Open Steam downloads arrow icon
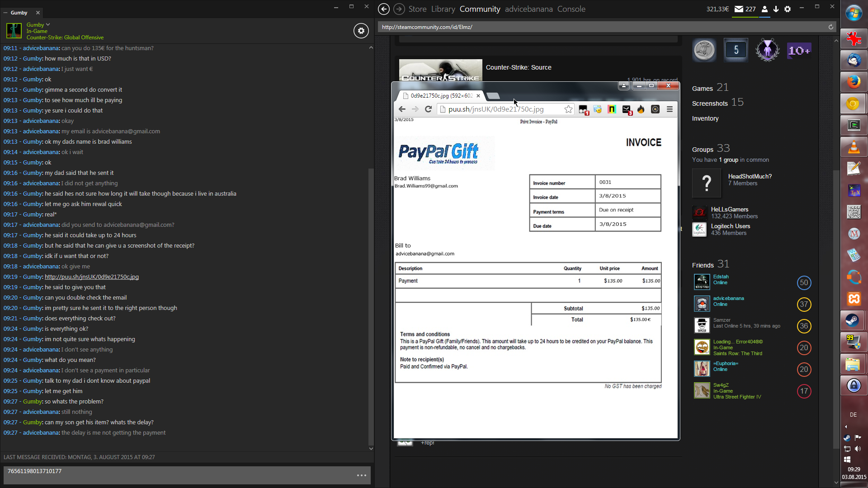The height and width of the screenshot is (488, 868). pyautogui.click(x=776, y=9)
